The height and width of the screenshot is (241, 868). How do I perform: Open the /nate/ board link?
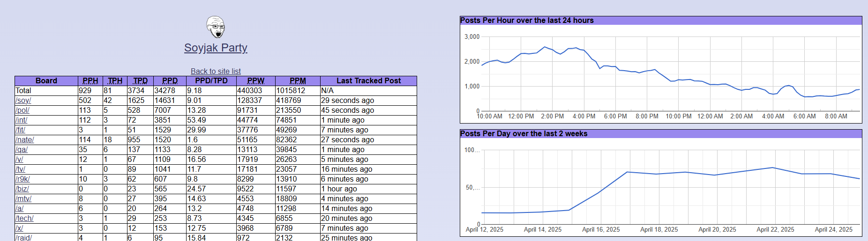click(x=25, y=139)
